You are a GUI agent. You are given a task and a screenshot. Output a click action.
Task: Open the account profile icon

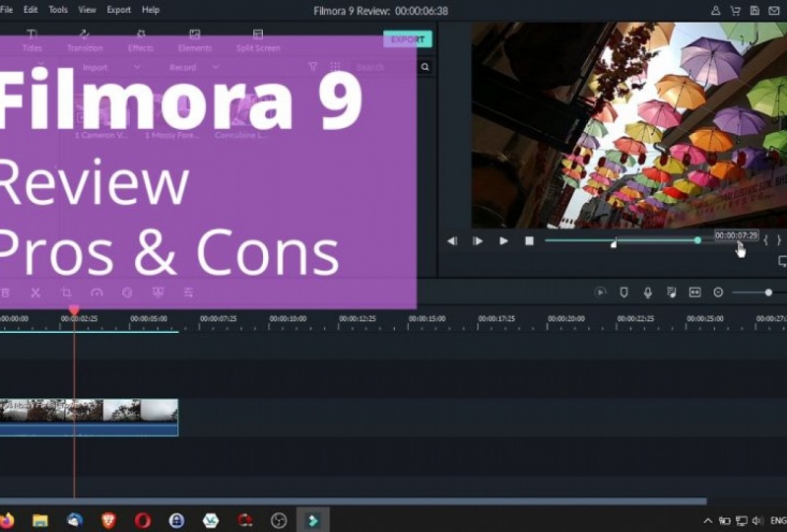click(716, 11)
